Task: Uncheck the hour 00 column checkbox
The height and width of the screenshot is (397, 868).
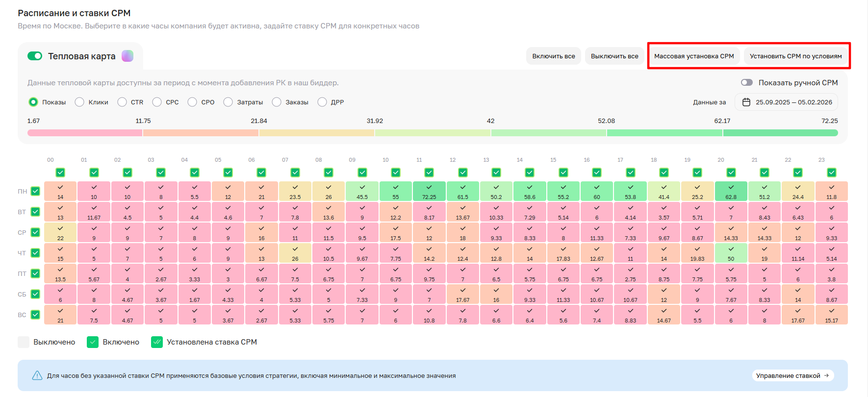Action: coord(60,173)
